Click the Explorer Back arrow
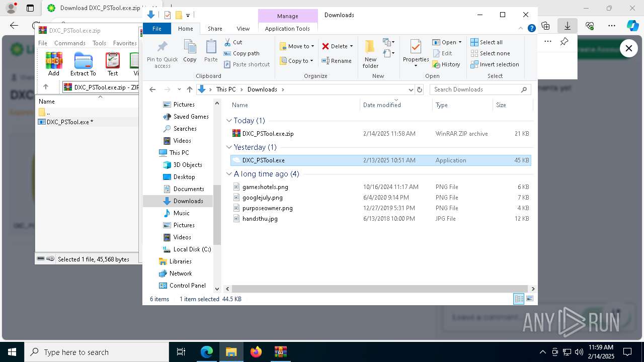The height and width of the screenshot is (362, 644). [x=152, y=89]
